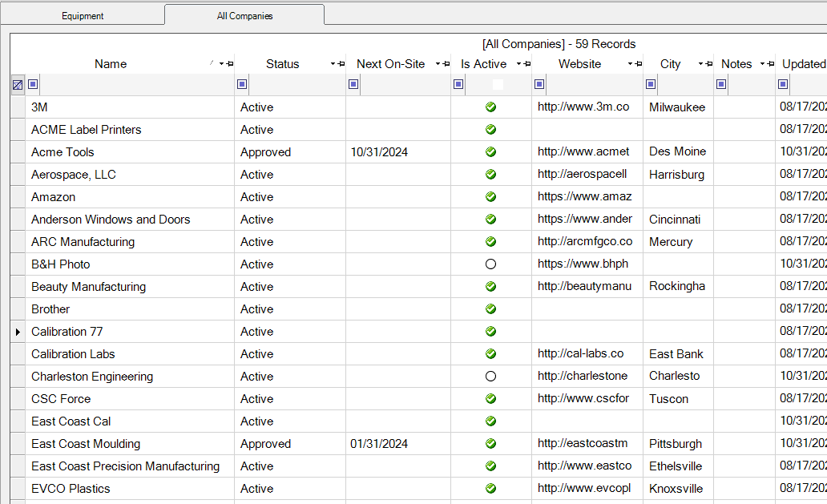Open the filter operator icon for Updated
The height and width of the screenshot is (504, 827).
pos(783,84)
